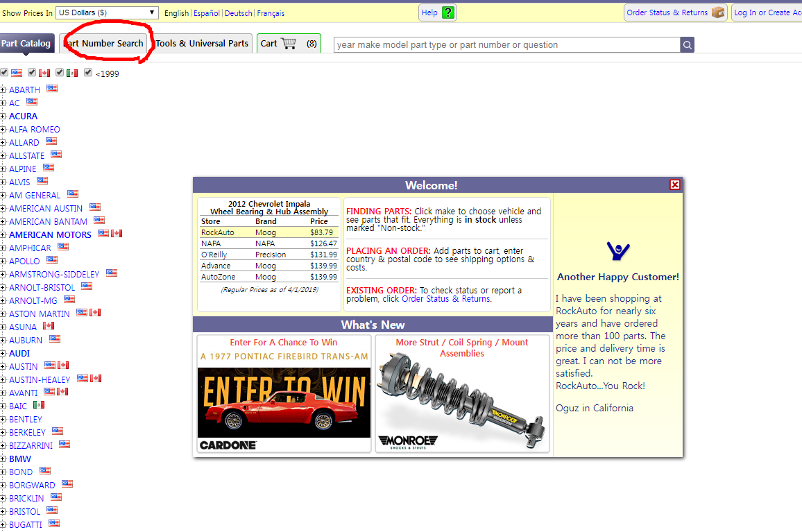Click the O'Reilly price $131.99

click(323, 255)
